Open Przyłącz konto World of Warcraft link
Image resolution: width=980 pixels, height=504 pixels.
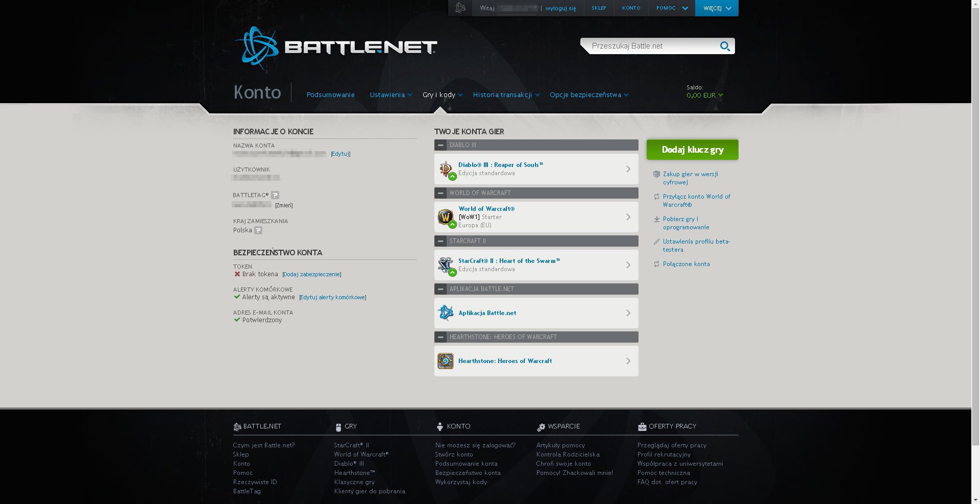pos(696,201)
